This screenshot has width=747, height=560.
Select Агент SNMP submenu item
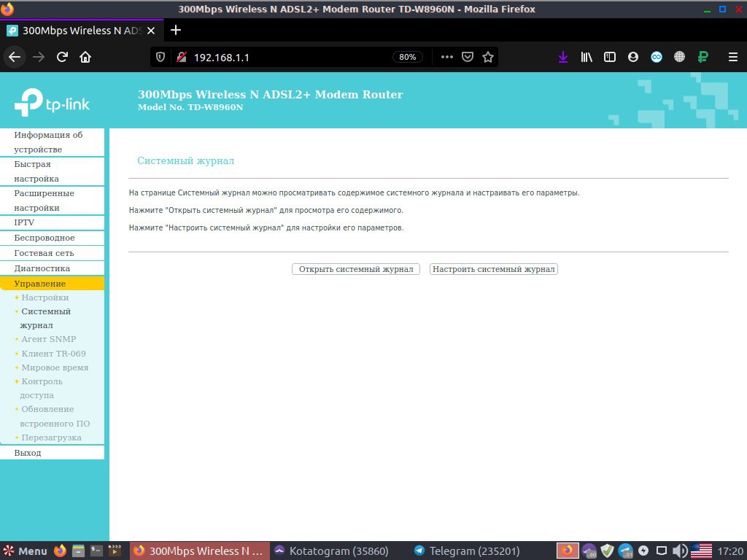coord(49,339)
